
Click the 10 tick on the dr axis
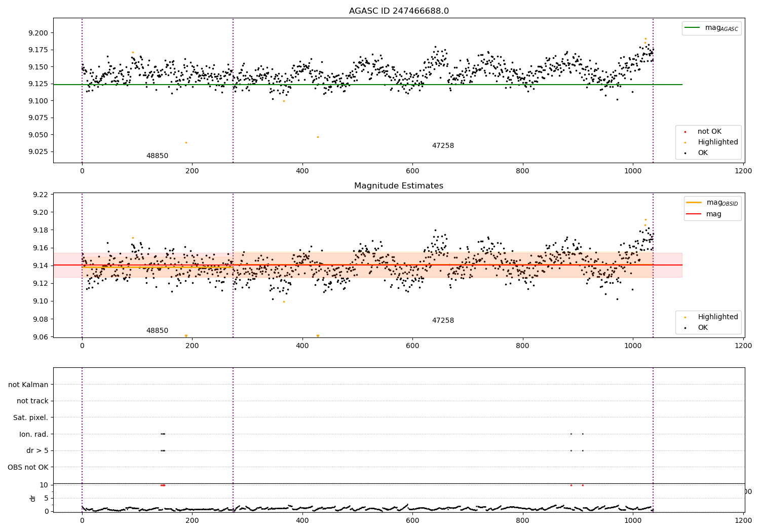(x=44, y=485)
